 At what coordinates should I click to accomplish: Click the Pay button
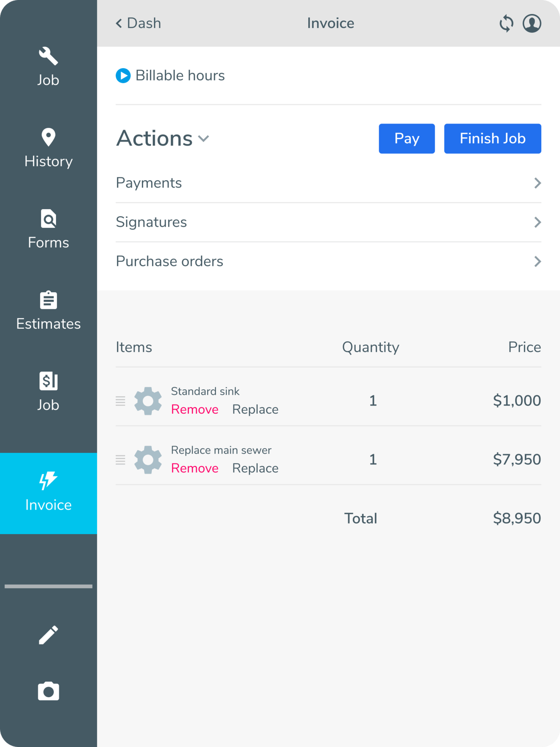pyautogui.click(x=407, y=139)
